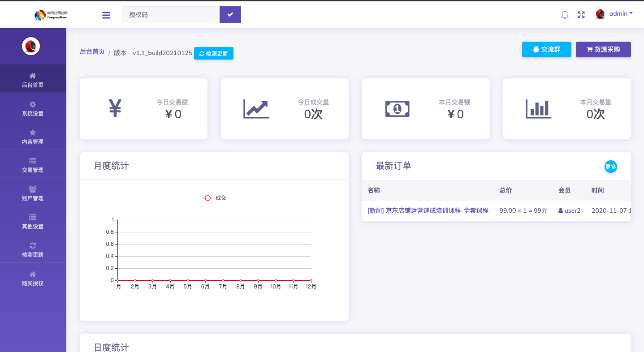Screen dimensions: 644x352
Task: Click the hamburger menu icon in top bar
Action: [106, 14]
